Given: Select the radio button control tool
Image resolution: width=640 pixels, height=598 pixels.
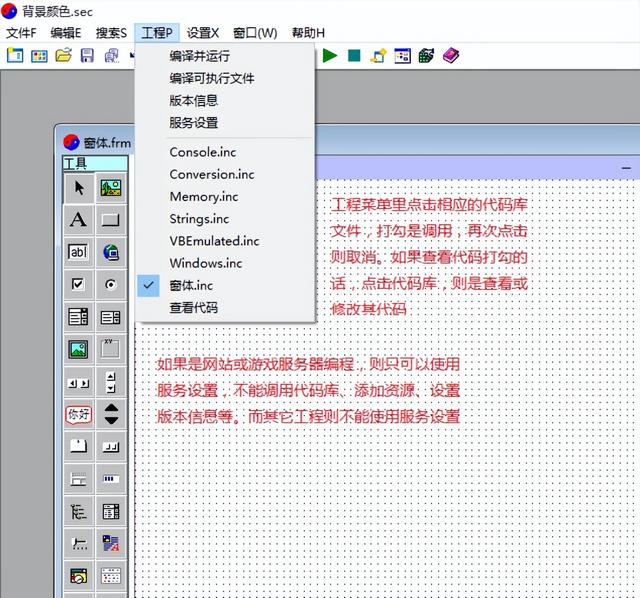Looking at the screenshot, I should pyautogui.click(x=111, y=285).
